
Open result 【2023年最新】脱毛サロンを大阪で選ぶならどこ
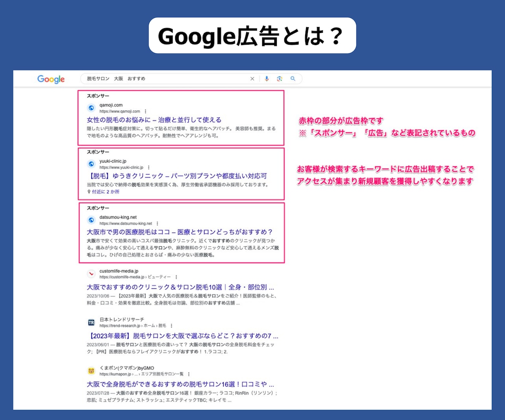tap(183, 336)
